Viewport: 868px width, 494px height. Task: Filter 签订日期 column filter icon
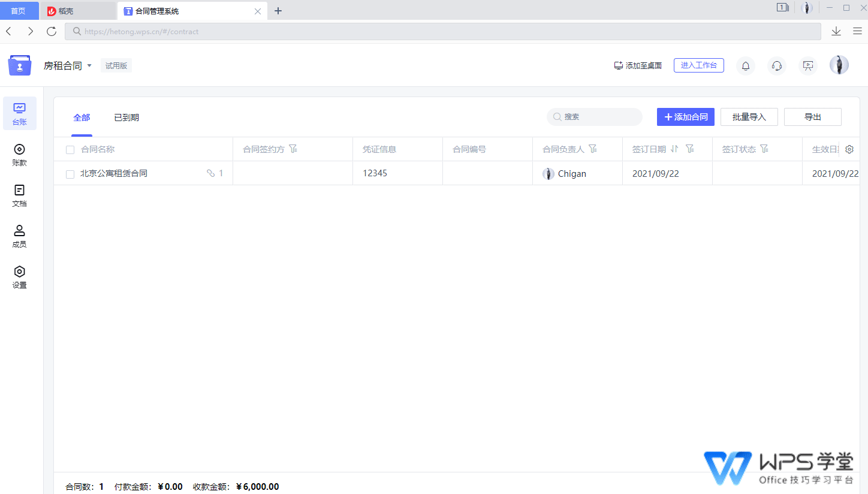click(x=690, y=149)
